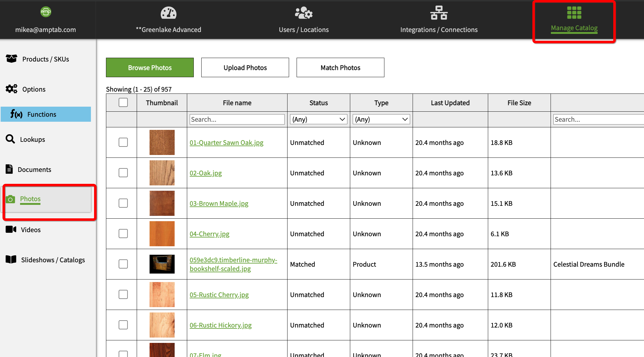This screenshot has height=357, width=644.
Task: Click the Manage Catalog grid icon
Action: tap(574, 13)
